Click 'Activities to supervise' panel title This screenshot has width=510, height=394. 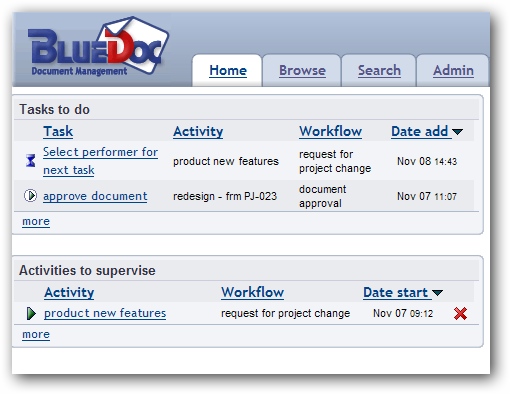click(x=87, y=270)
